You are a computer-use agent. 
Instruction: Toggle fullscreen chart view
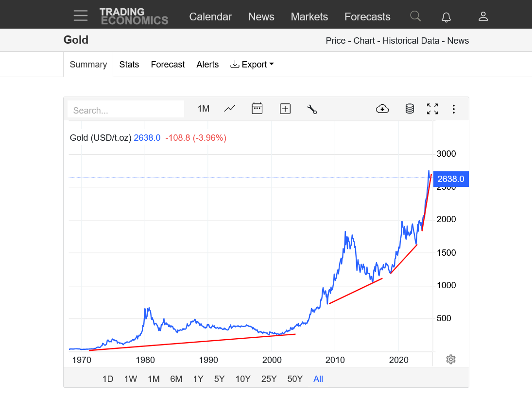pyautogui.click(x=432, y=109)
